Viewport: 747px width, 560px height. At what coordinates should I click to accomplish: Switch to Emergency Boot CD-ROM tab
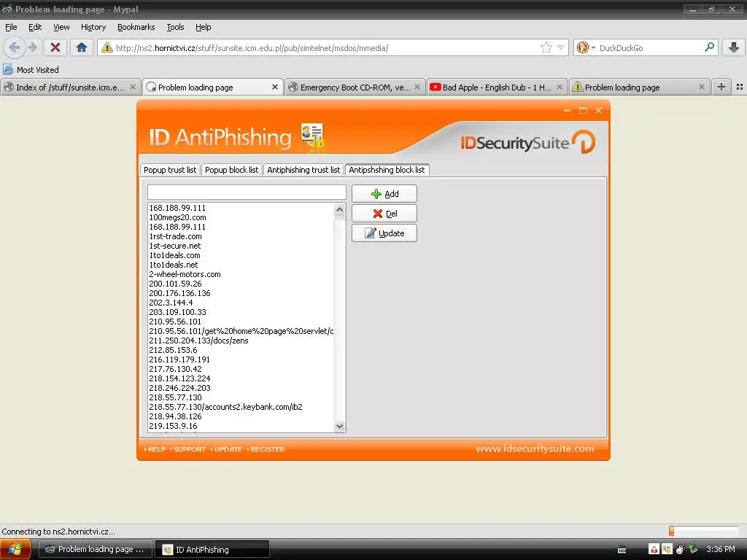point(355,87)
